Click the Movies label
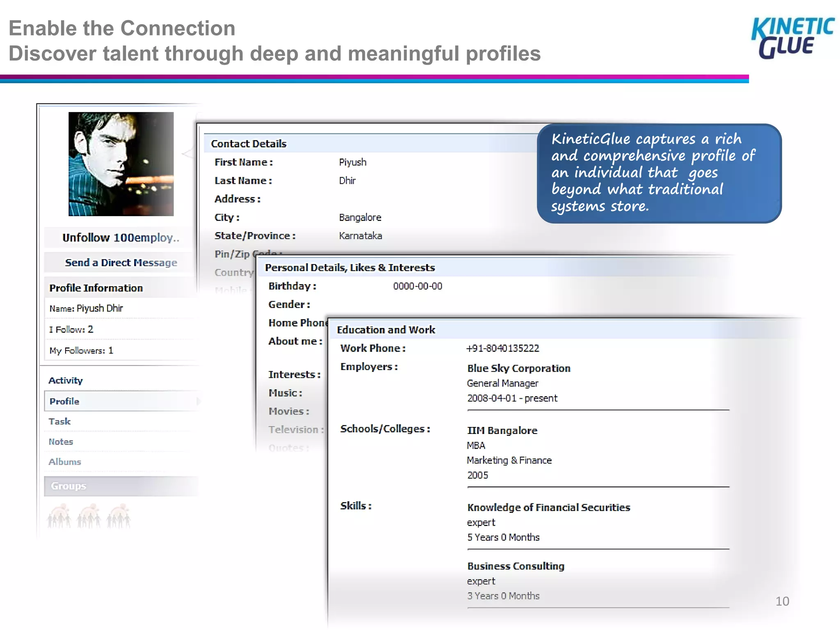This screenshot has height=630, width=840. click(289, 411)
